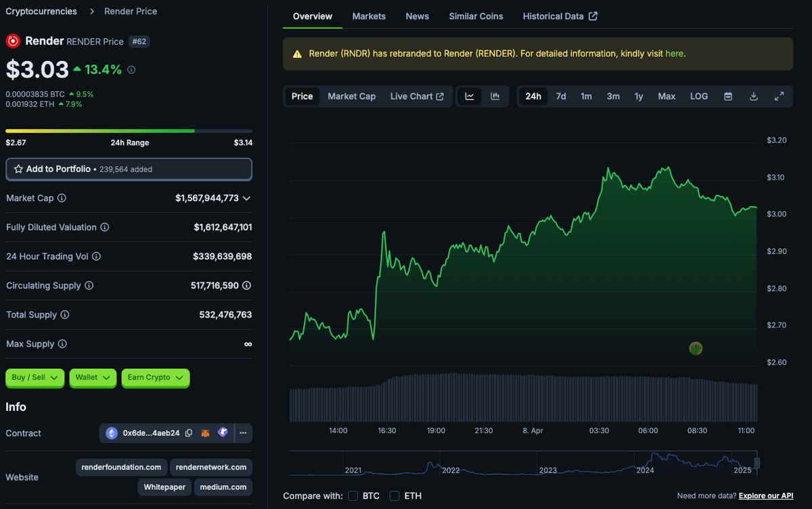
Task: Select the 3m time range
Action: point(613,96)
